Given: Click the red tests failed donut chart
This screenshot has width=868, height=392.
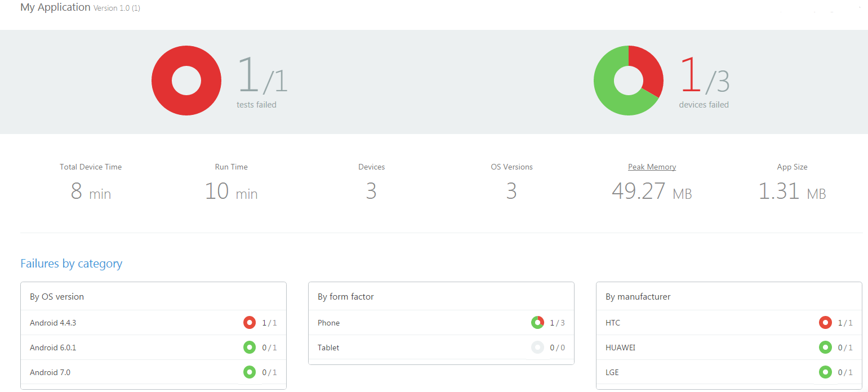Looking at the screenshot, I should click(x=186, y=81).
